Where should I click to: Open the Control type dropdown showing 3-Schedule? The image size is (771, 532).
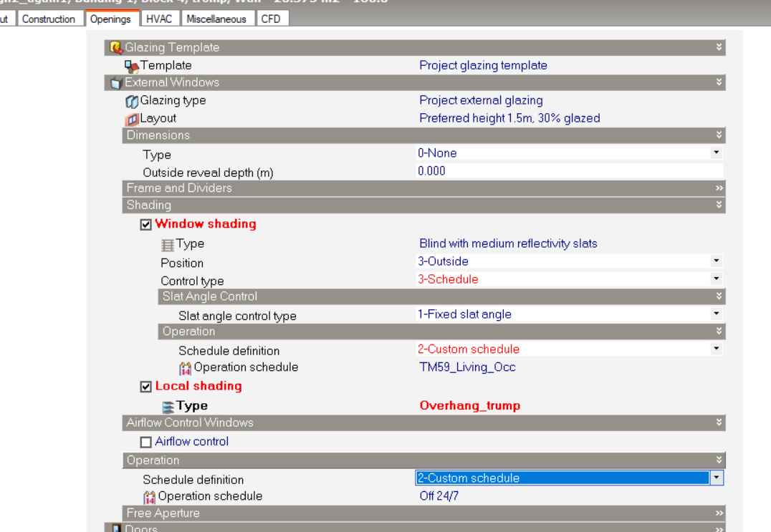pyautogui.click(x=716, y=279)
